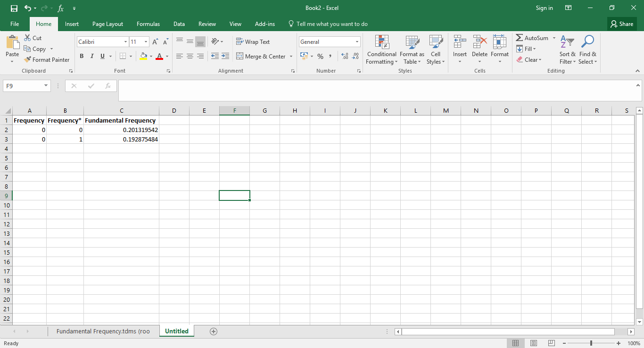Activate the Format Painter brush
The height and width of the screenshot is (348, 644).
[47, 59]
